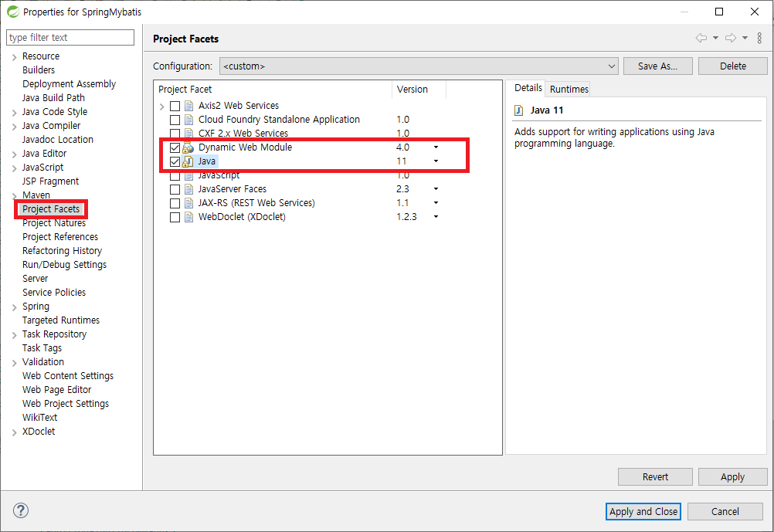Check the CXF 2.x Web Services facet
This screenshot has height=532, width=774.
[x=175, y=134]
